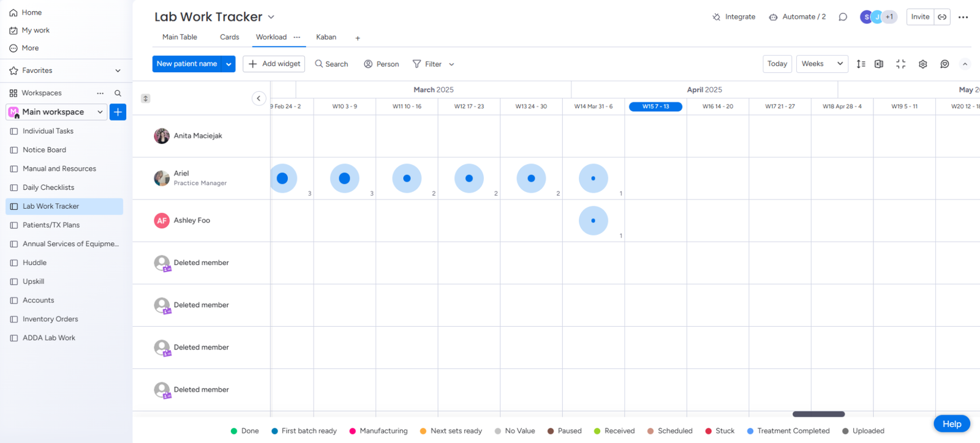The width and height of the screenshot is (980, 443).
Task: Expand the Favorites section
Action: click(118, 71)
